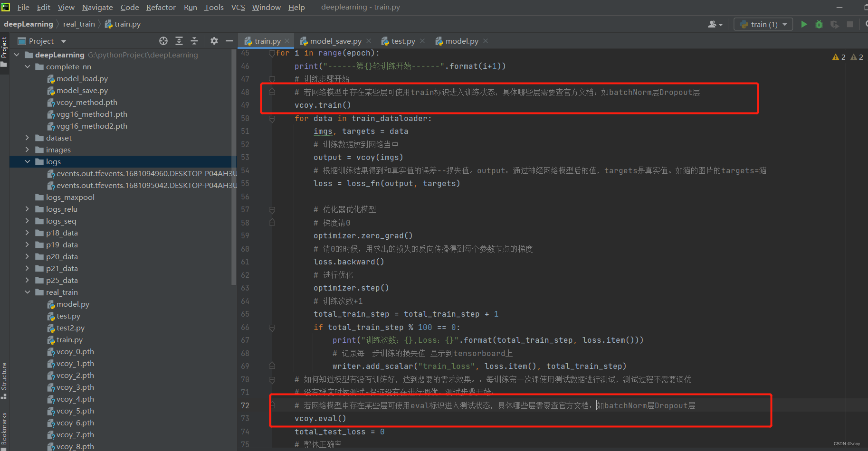Click the inspection warnings indicator widget

848,57
